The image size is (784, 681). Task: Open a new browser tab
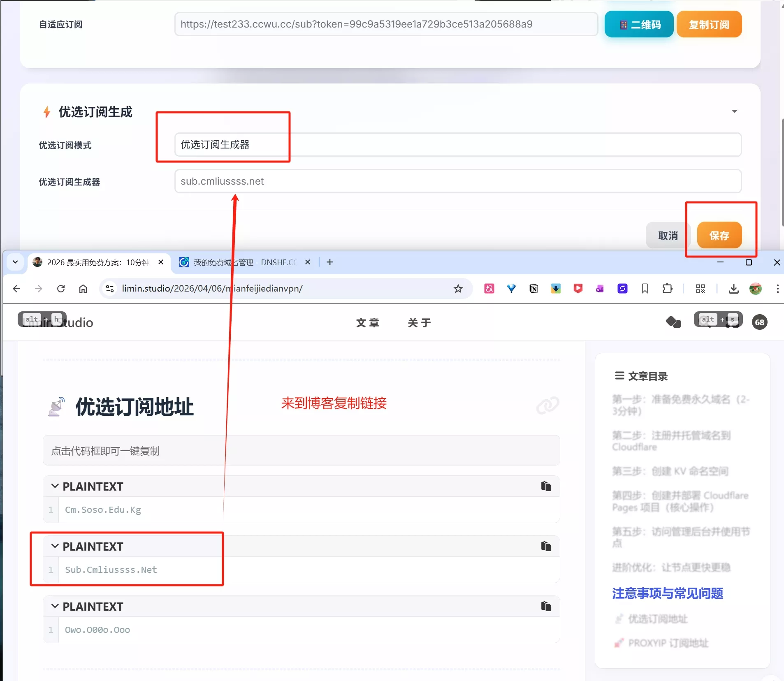[329, 262]
